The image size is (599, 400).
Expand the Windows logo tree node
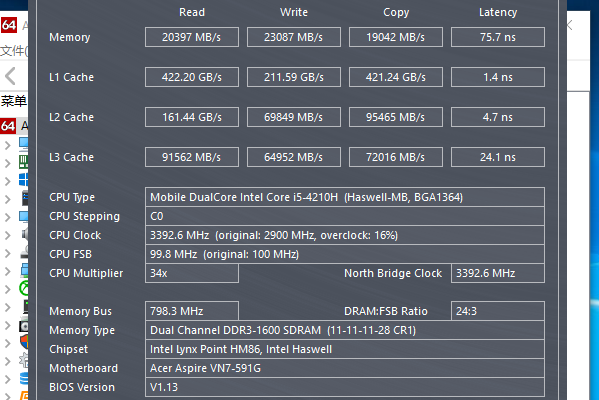pos(7,181)
